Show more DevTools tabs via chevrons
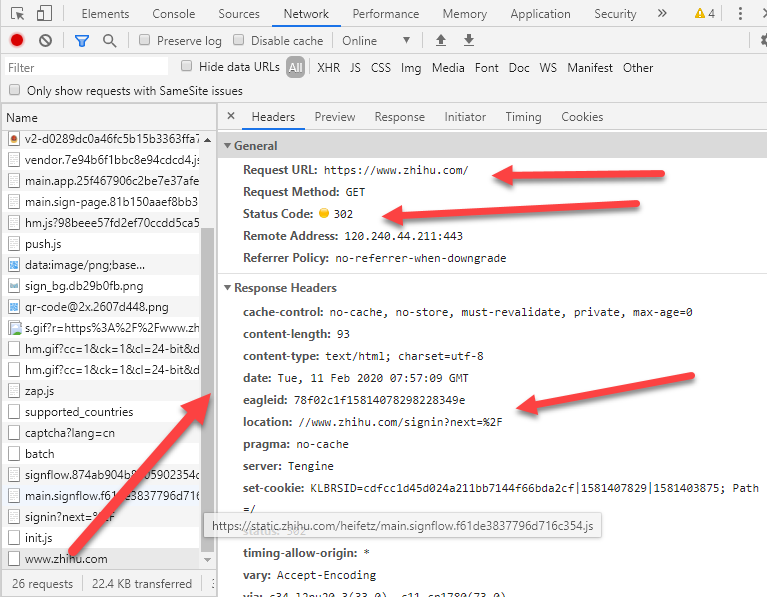767x597 pixels. click(662, 14)
